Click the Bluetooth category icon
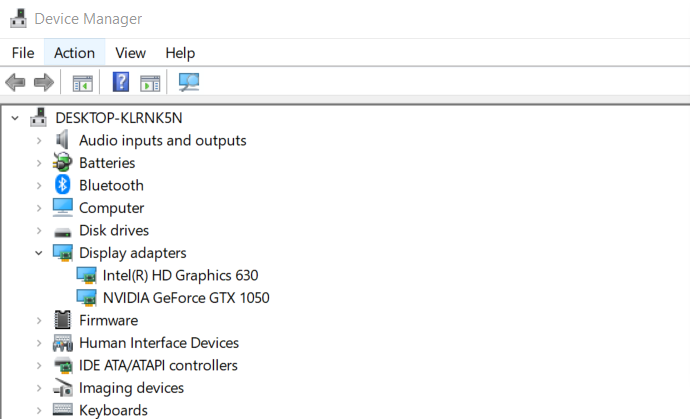Image resolution: width=690 pixels, height=419 pixels. pos(63,185)
